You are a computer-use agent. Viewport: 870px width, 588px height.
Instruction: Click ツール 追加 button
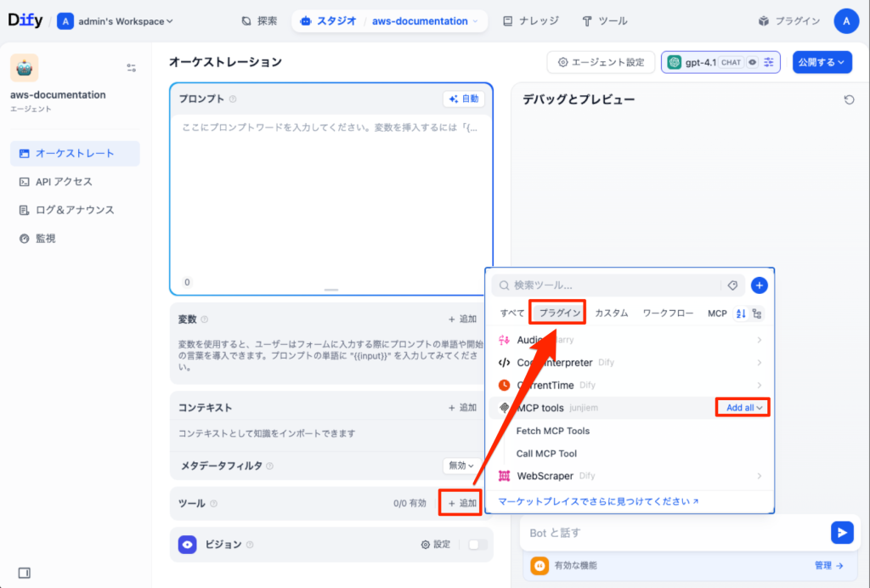(x=462, y=503)
